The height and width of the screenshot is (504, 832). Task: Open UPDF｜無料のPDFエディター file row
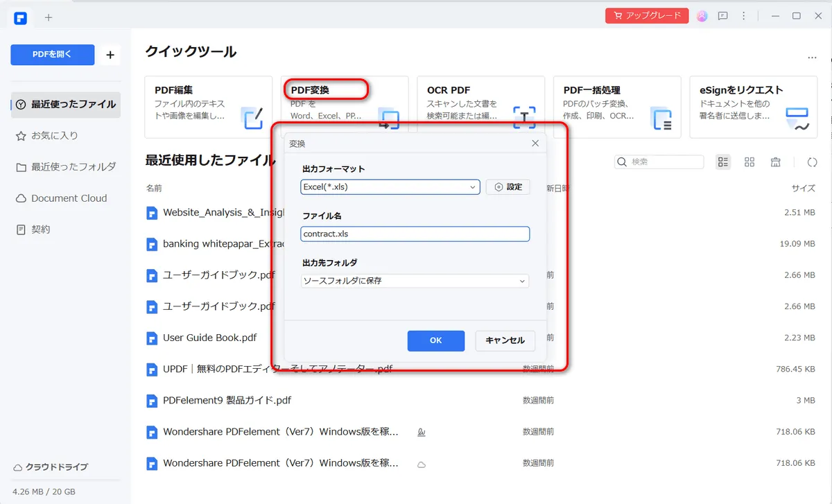pos(482,369)
